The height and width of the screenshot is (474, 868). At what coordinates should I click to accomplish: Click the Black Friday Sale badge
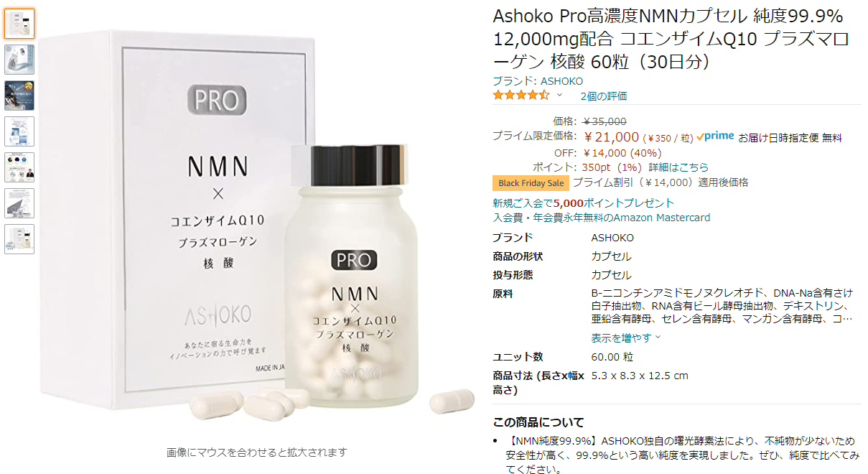(x=531, y=183)
